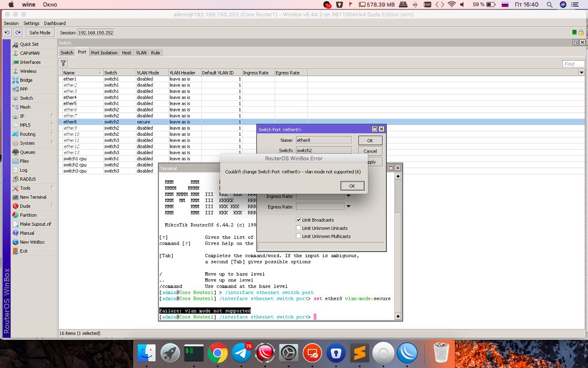
Task: Open Log sidebar entry
Action: click(23, 170)
